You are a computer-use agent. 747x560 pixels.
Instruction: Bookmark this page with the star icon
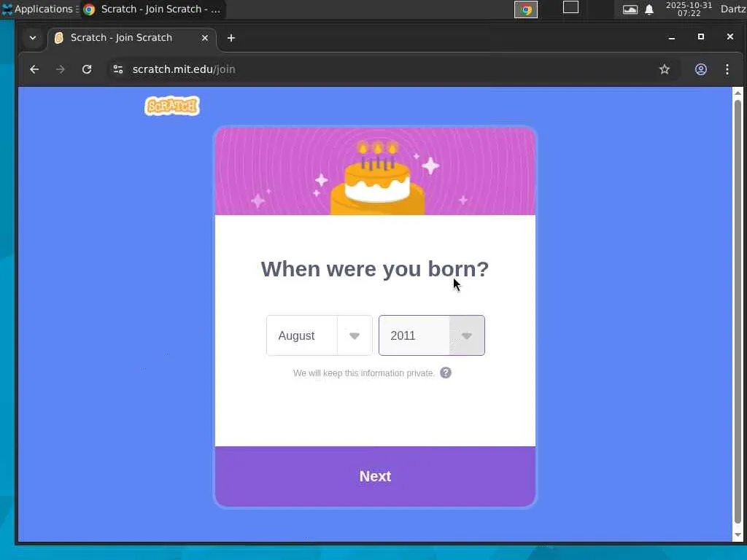664,69
